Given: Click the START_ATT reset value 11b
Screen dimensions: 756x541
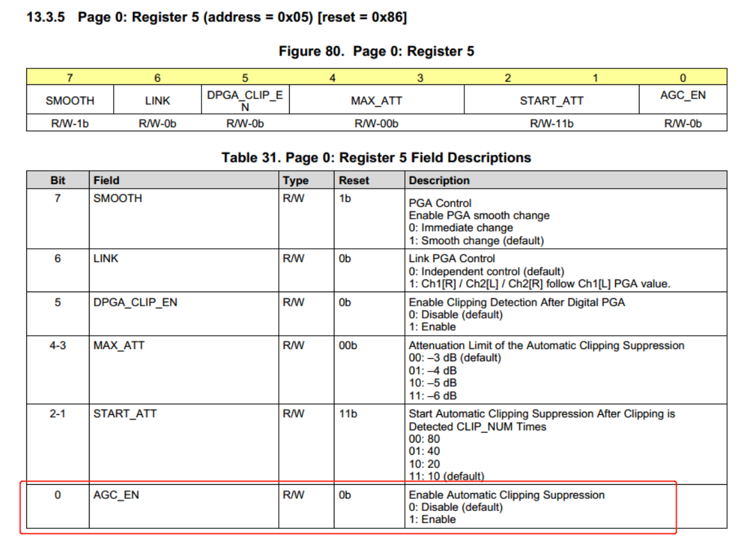Looking at the screenshot, I should click(348, 414).
